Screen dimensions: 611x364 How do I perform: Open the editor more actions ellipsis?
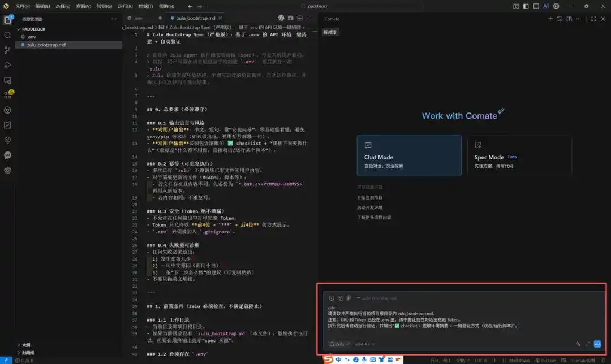[x=309, y=18]
